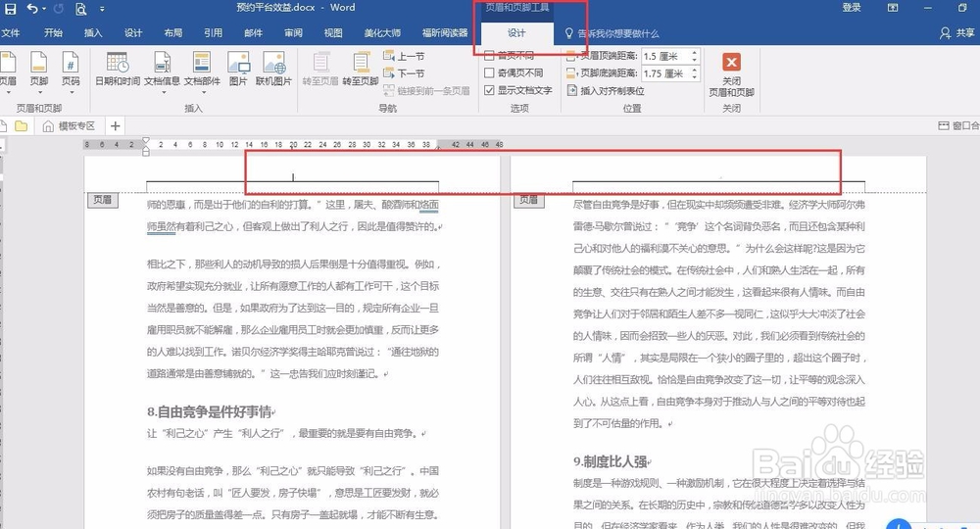This screenshot has height=529, width=980.
Task: Click the Save icon in the quick access toolbar
Action: coord(10,9)
